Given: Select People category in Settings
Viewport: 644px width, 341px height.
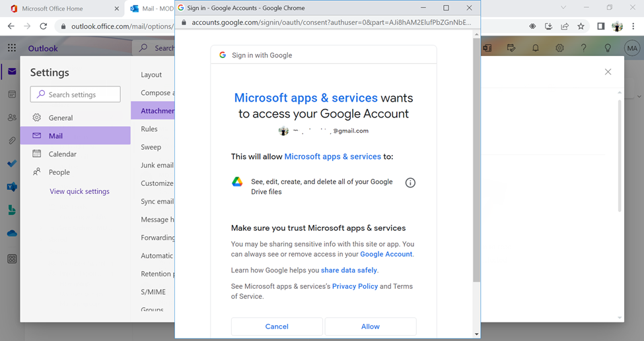Looking at the screenshot, I should click(75, 172).
